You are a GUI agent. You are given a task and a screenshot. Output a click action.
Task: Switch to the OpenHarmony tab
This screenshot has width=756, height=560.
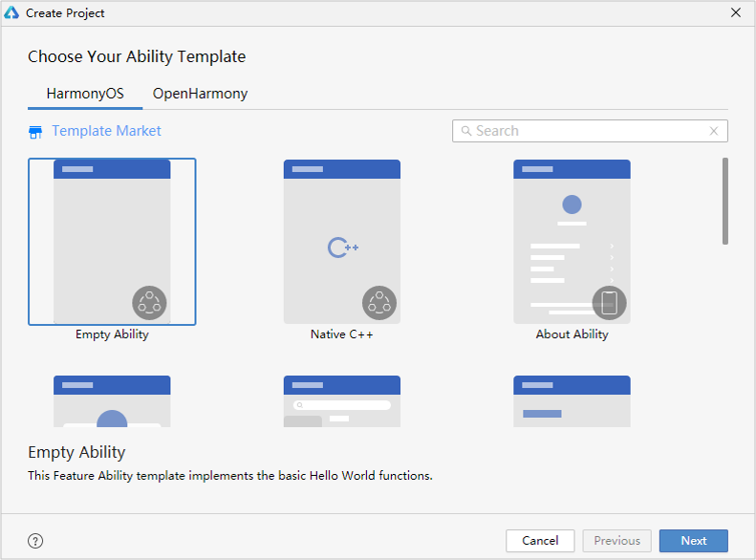point(200,94)
